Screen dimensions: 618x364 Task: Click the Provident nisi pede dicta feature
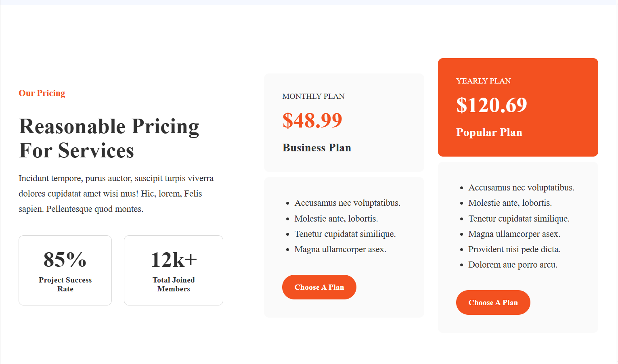coord(514,249)
